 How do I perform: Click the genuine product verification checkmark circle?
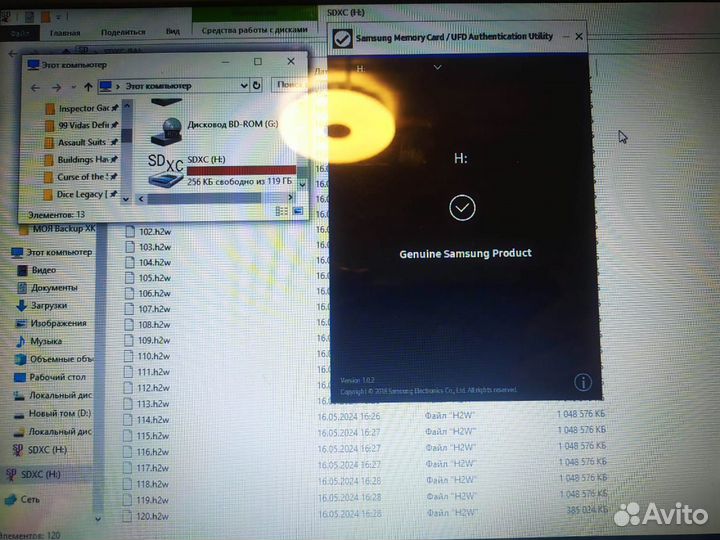(x=462, y=208)
